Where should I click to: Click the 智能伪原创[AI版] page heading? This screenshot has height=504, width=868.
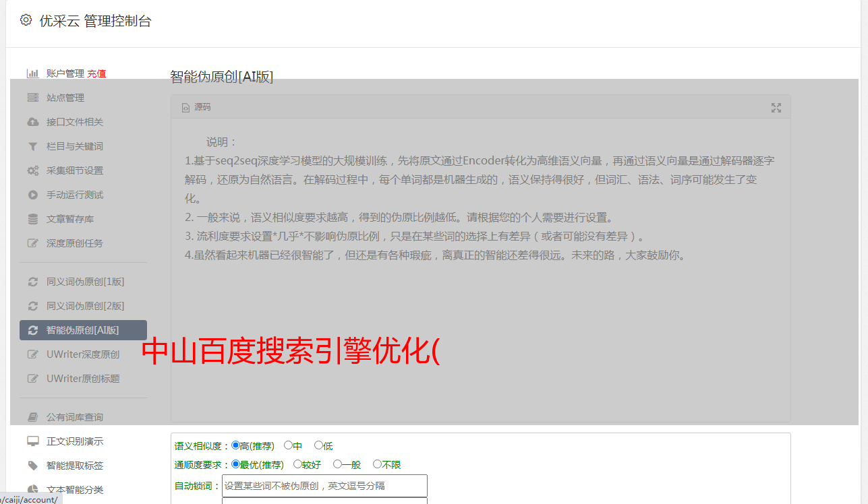pos(222,76)
